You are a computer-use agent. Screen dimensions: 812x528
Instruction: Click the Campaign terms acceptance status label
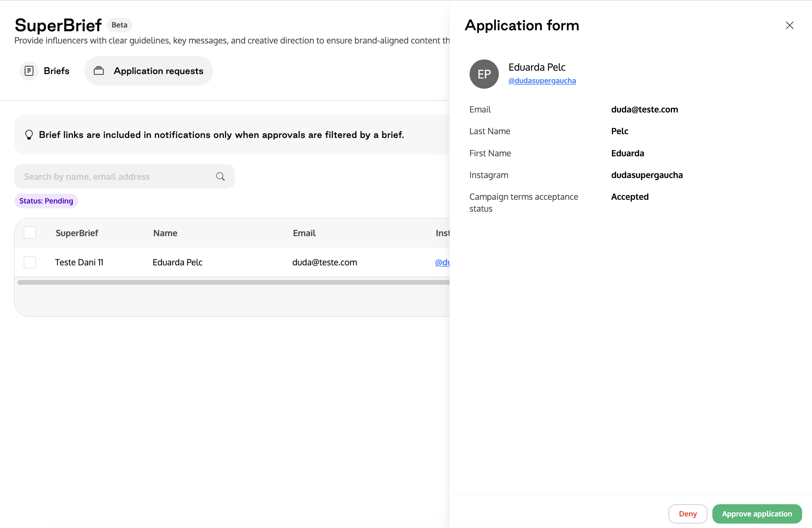(x=524, y=203)
